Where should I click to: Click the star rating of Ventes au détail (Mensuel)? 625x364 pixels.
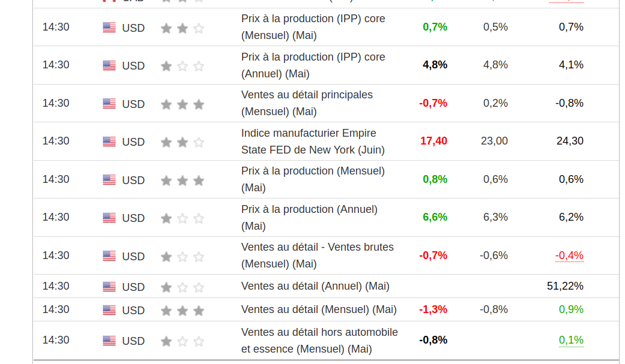(183, 311)
